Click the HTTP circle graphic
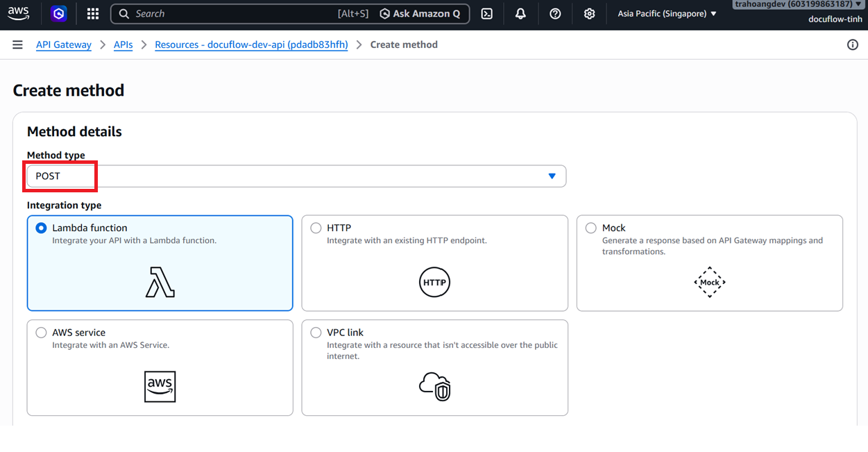Image resolution: width=868 pixels, height=452 pixels. 434,283
